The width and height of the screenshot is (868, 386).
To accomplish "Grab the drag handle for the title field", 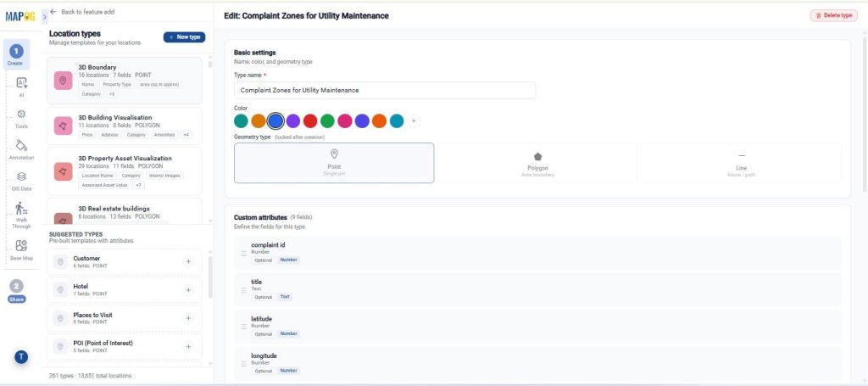I will click(243, 290).
